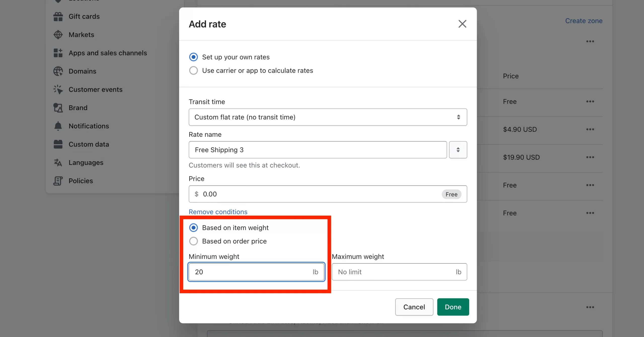
Task: Click the rate name stepper arrow
Action: point(458,150)
